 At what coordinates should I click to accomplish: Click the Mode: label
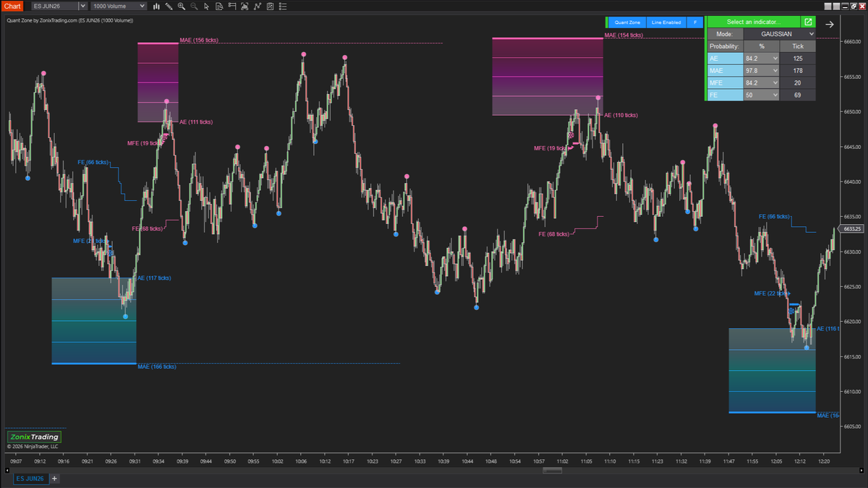tap(726, 34)
